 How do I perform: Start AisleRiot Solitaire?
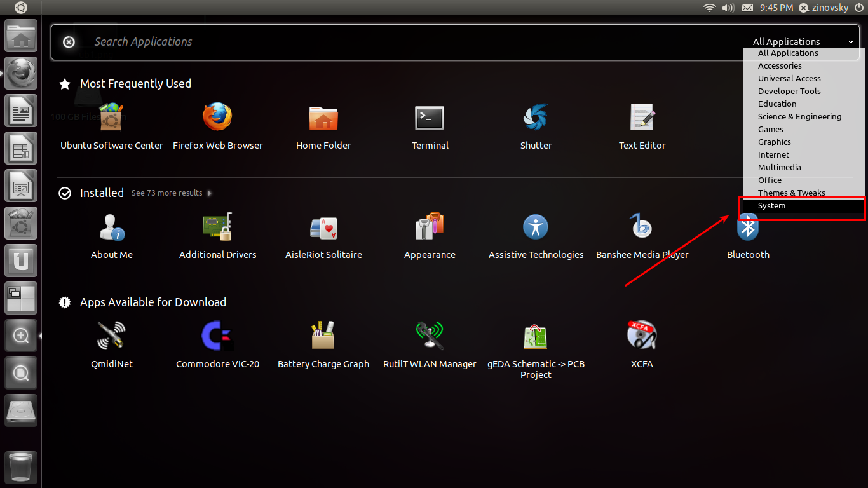[323, 236]
